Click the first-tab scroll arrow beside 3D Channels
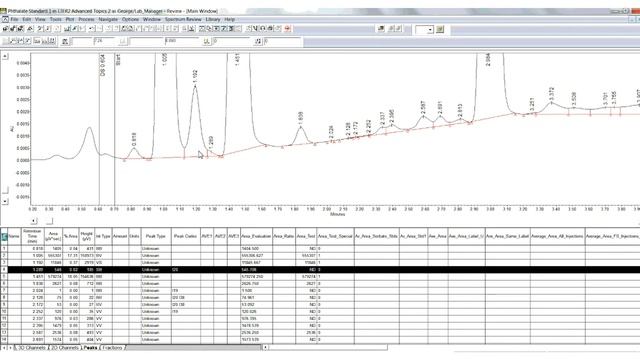Image resolution: width=640 pixels, height=360 pixels. 4,348
